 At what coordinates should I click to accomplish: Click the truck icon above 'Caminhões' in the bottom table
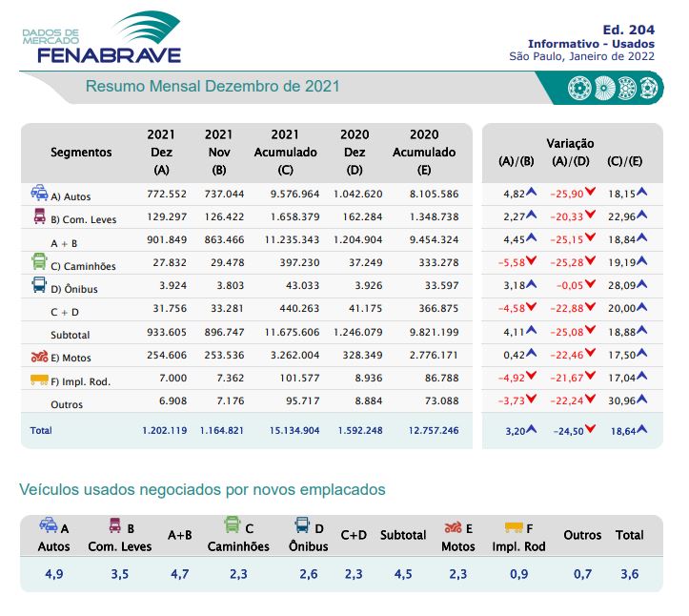pyautogui.click(x=232, y=524)
